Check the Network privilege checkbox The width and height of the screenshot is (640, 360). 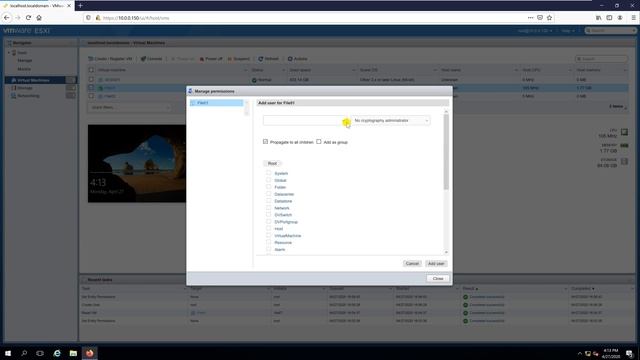[269, 208]
